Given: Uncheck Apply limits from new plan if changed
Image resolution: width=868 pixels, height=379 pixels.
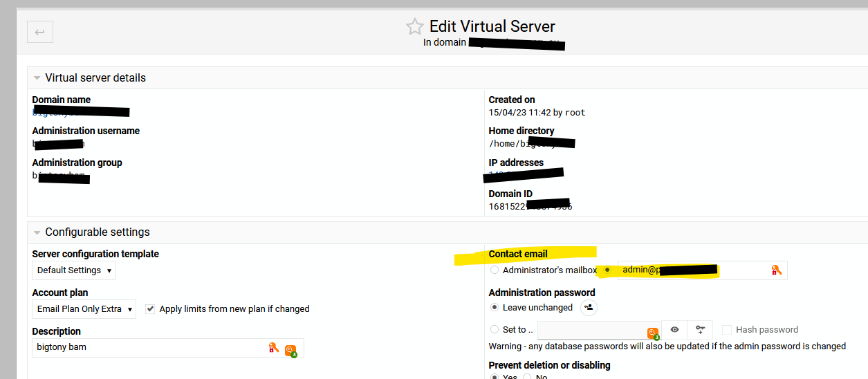Looking at the screenshot, I should [150, 308].
